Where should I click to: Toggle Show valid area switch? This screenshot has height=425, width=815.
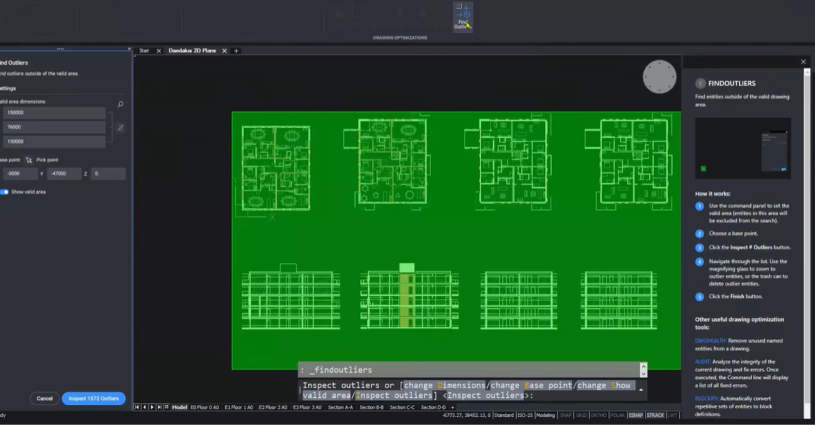(5, 192)
